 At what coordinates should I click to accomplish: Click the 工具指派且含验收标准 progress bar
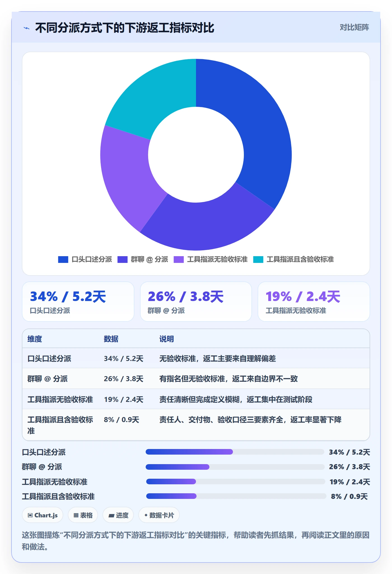point(236,496)
